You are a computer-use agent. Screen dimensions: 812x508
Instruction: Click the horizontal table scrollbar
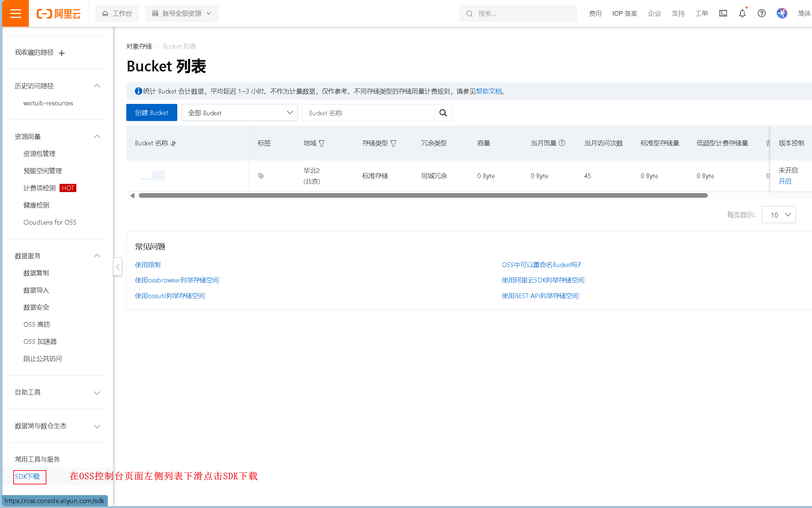click(x=423, y=196)
